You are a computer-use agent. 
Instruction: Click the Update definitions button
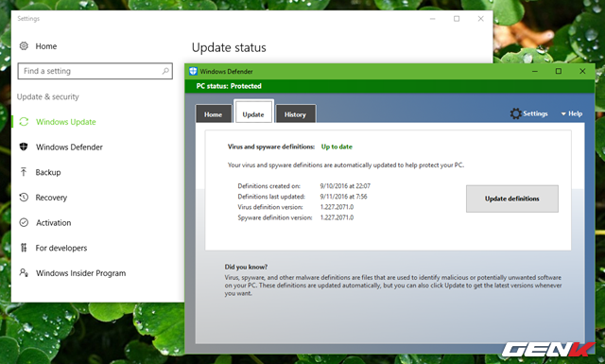(512, 199)
